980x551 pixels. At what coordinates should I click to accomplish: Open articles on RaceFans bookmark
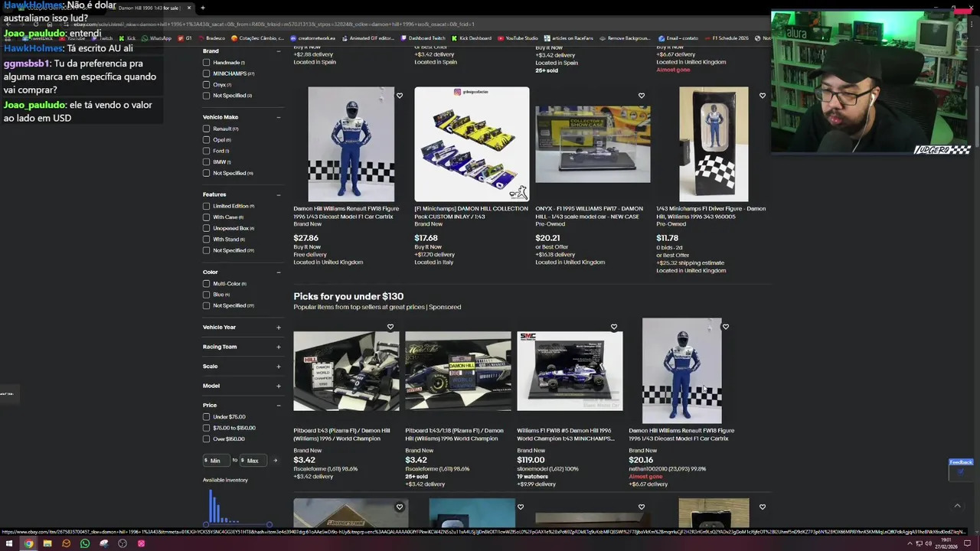(x=569, y=38)
